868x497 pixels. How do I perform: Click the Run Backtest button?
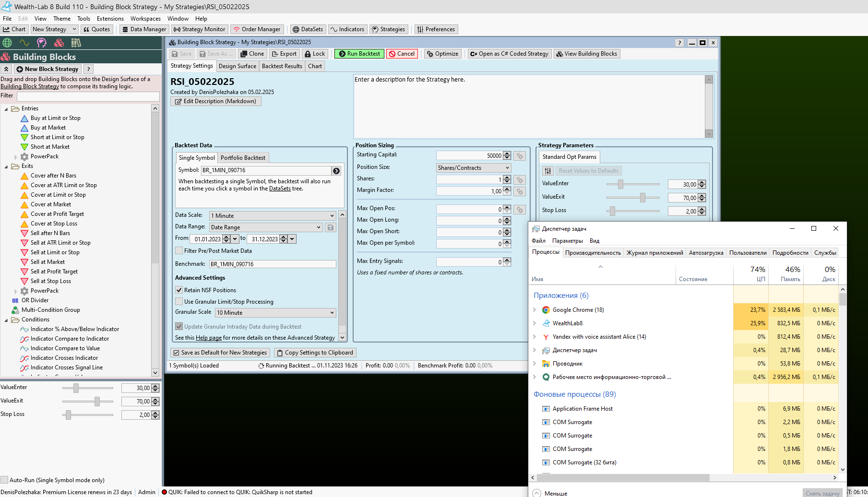[x=359, y=54]
